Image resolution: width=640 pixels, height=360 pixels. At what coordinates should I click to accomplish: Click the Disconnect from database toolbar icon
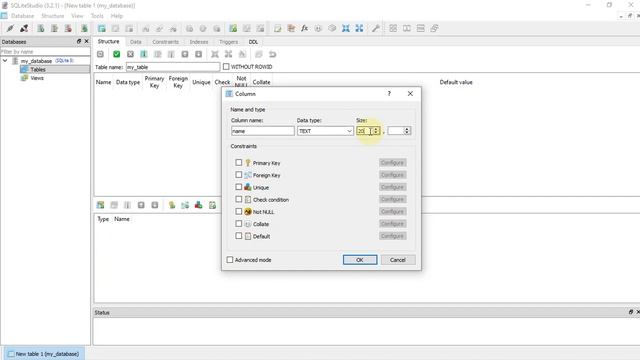pyautogui.click(x=24, y=28)
